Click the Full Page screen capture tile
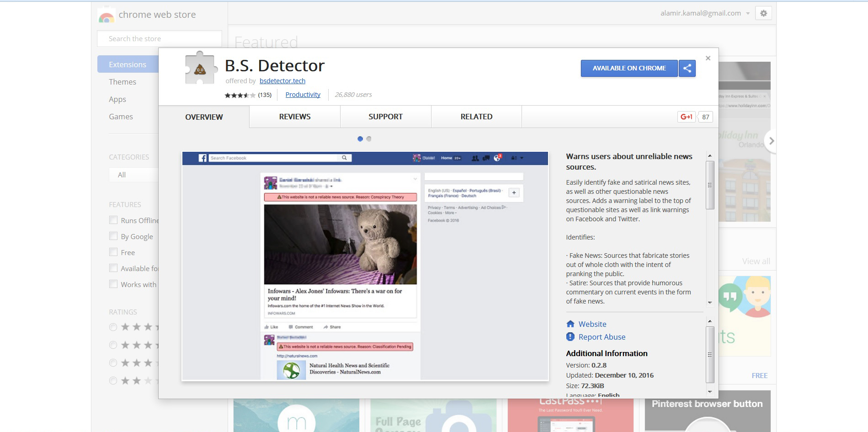 coord(433,415)
